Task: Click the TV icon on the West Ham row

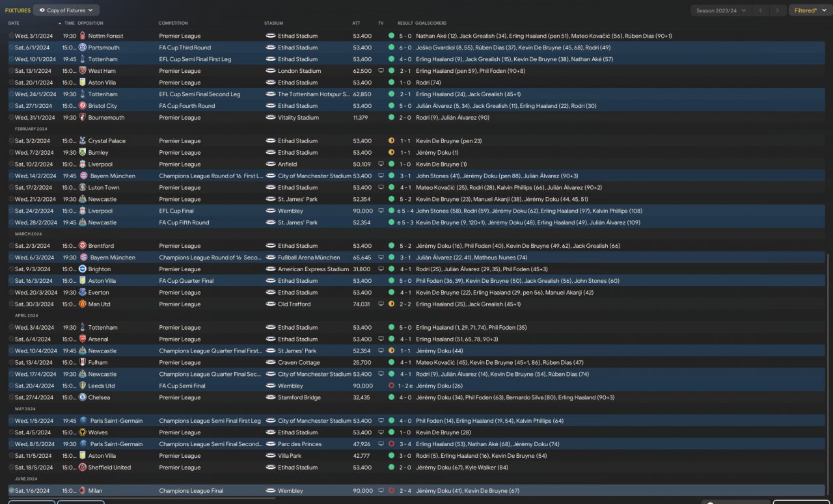Action: (x=381, y=71)
